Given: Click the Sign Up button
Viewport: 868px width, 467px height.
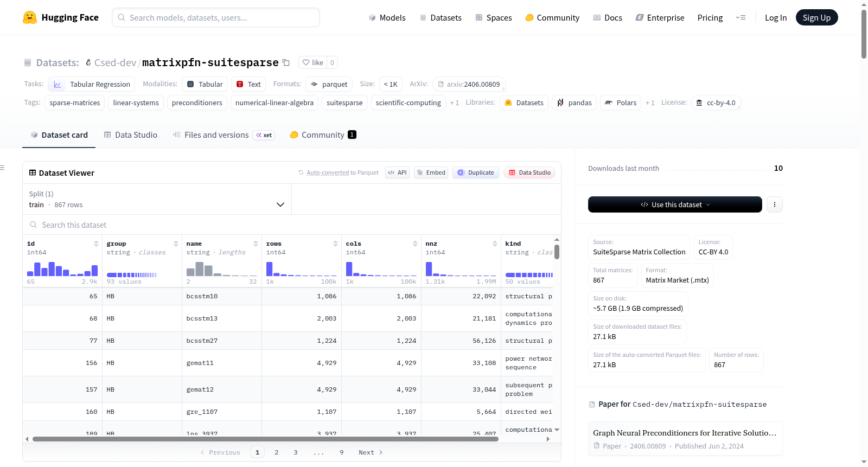Looking at the screenshot, I should click(816, 17).
